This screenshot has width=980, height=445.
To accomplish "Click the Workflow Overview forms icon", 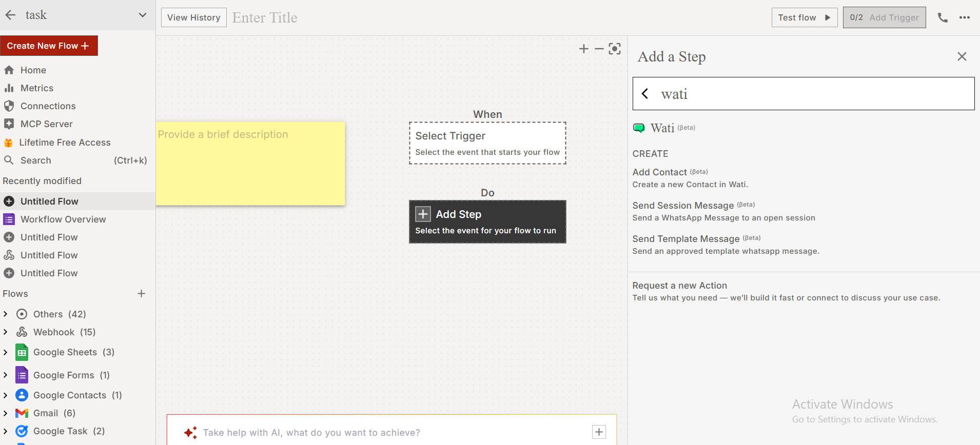I will point(9,219).
